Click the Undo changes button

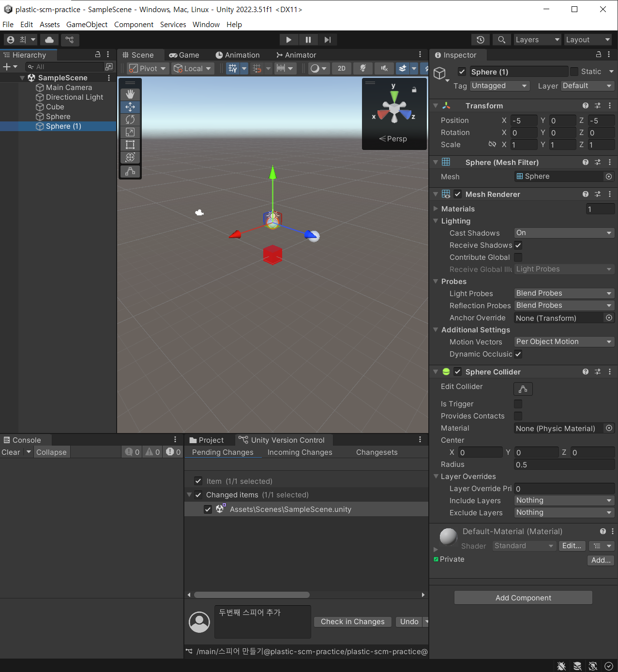(x=409, y=622)
